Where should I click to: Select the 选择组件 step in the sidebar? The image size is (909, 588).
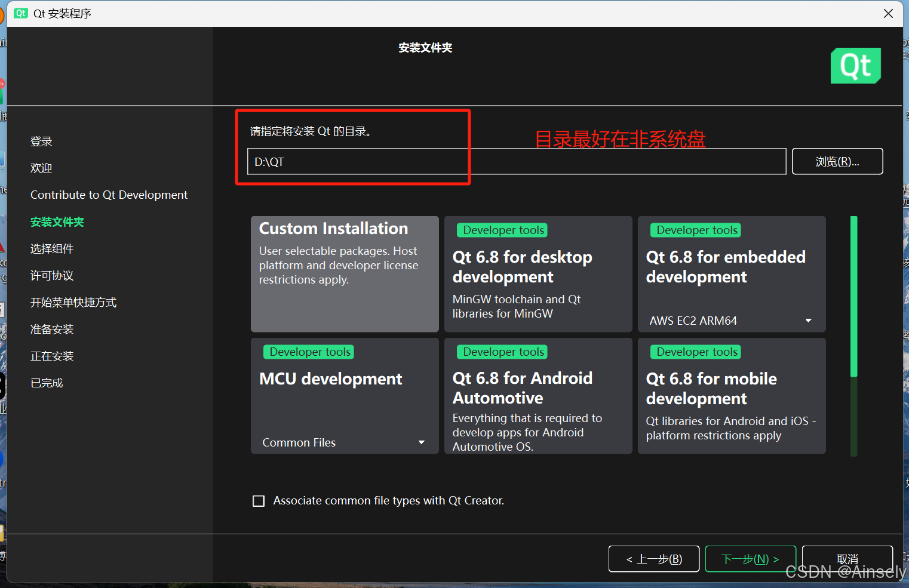click(x=52, y=249)
